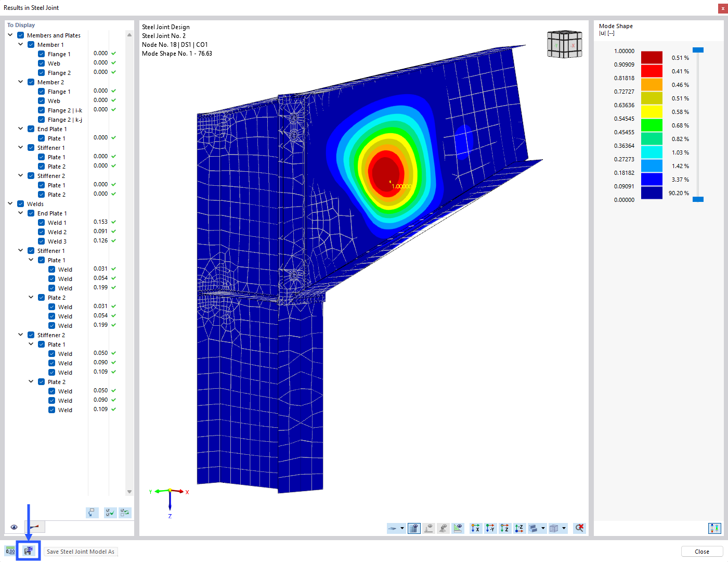Switch to the stress diagram tab icon
The image size is (728, 562).
(35, 527)
